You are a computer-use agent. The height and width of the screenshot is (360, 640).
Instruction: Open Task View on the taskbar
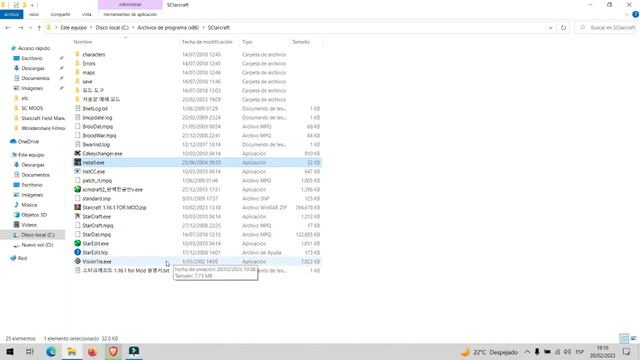30,351
